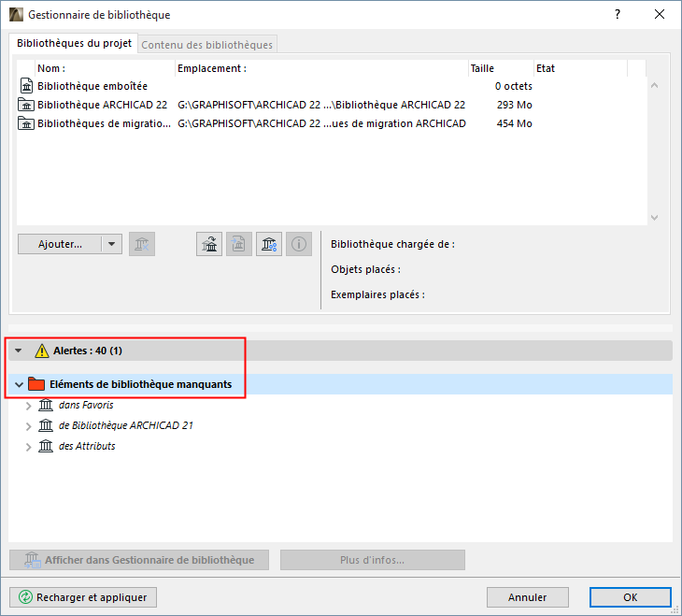
Task: Select the Bibliothèques de migratio... name
Action: pyautogui.click(x=104, y=123)
